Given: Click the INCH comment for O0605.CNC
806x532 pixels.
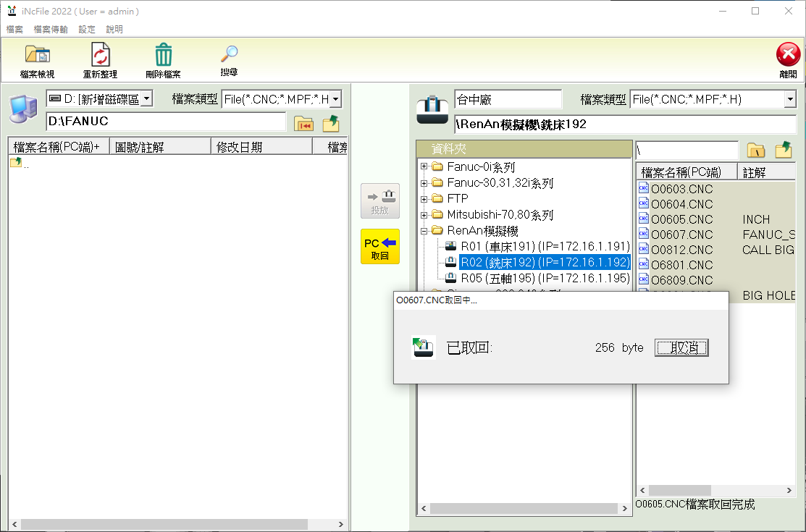Looking at the screenshot, I should pos(755,219).
